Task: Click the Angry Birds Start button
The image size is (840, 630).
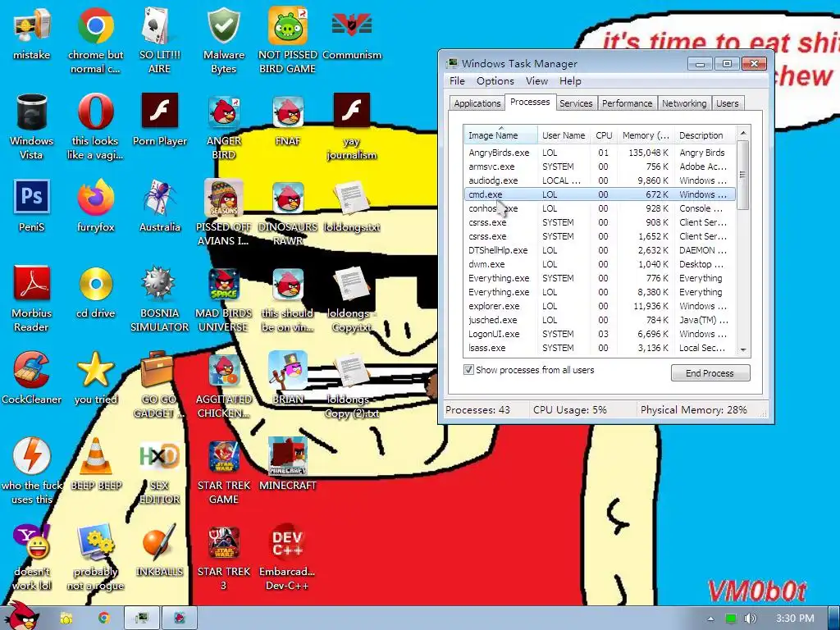Action: pyautogui.click(x=21, y=617)
